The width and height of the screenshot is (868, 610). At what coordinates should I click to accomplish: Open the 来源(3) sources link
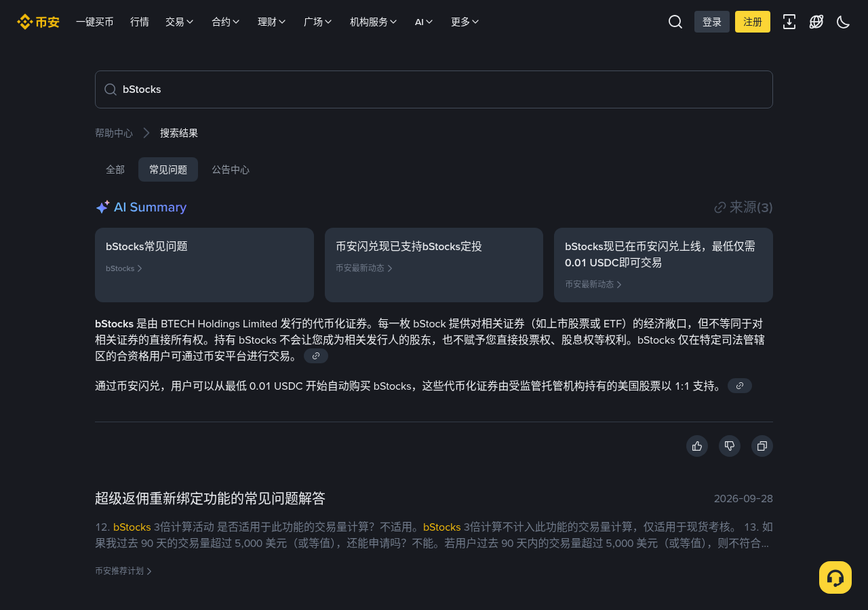(x=743, y=207)
